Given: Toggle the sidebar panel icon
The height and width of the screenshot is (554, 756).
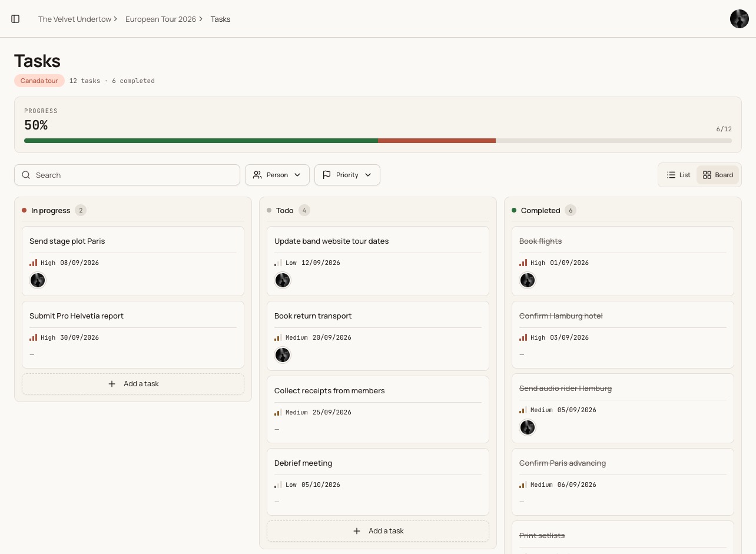Looking at the screenshot, I should tap(15, 19).
